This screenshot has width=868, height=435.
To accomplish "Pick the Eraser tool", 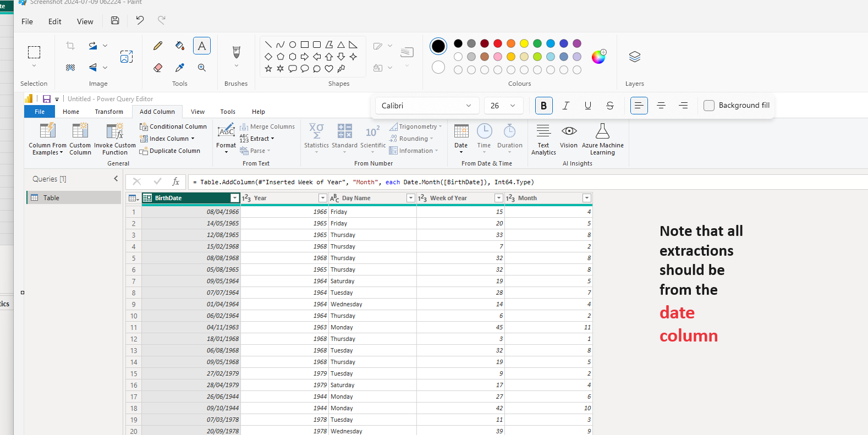I will click(x=158, y=68).
